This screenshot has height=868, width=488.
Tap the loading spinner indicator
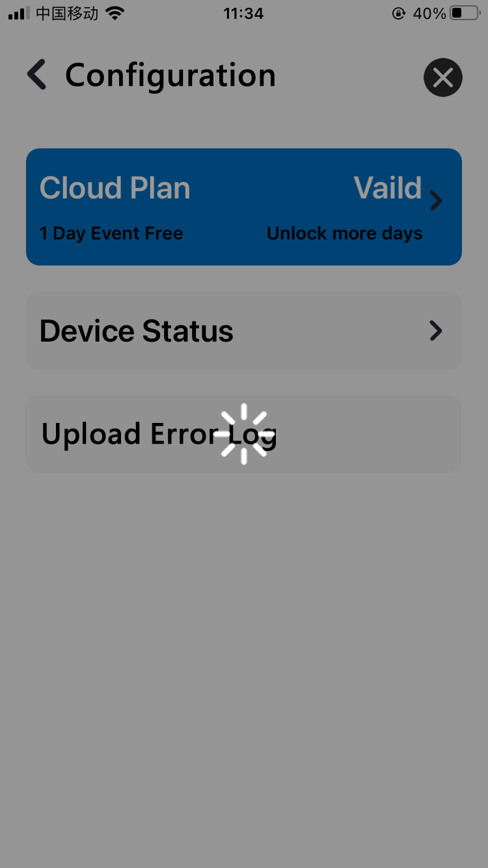(x=244, y=434)
